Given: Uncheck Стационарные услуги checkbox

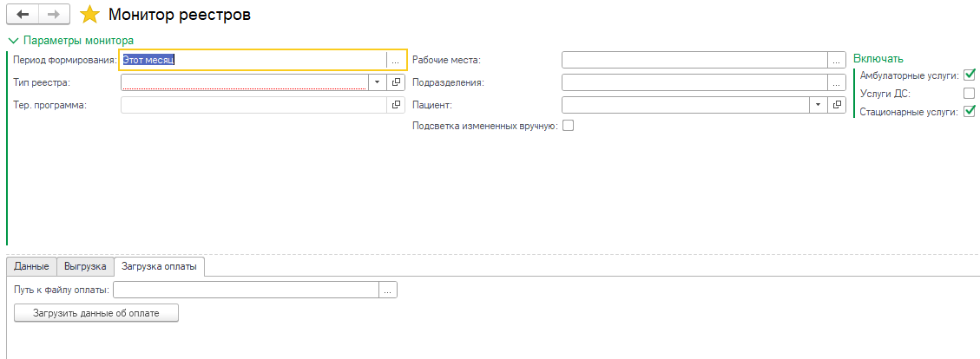Looking at the screenshot, I should click(970, 111).
